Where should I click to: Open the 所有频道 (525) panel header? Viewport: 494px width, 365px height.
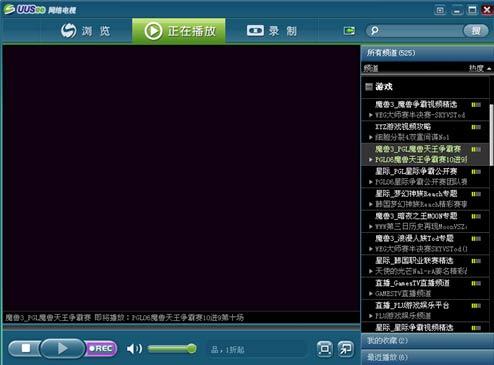point(427,53)
